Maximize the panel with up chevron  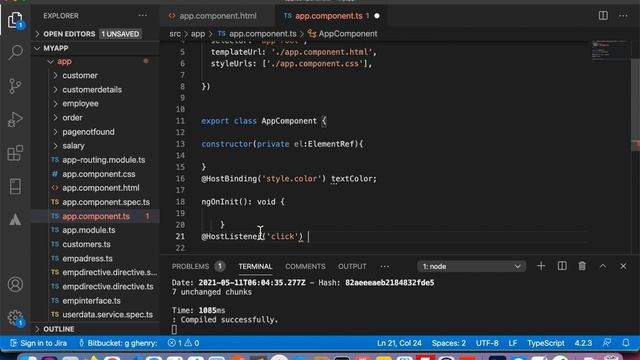coord(603,266)
